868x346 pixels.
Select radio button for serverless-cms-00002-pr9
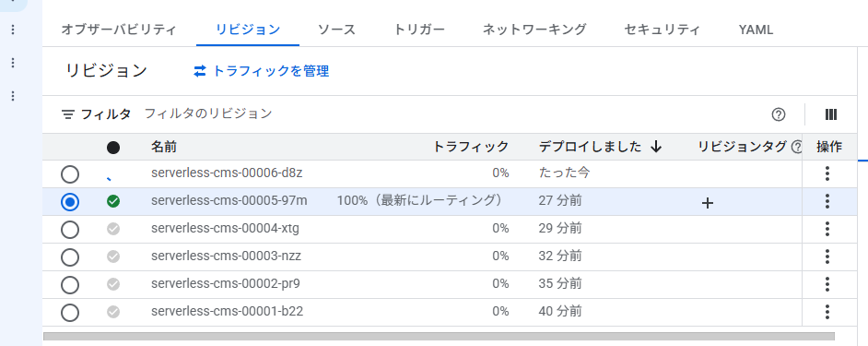tap(70, 285)
